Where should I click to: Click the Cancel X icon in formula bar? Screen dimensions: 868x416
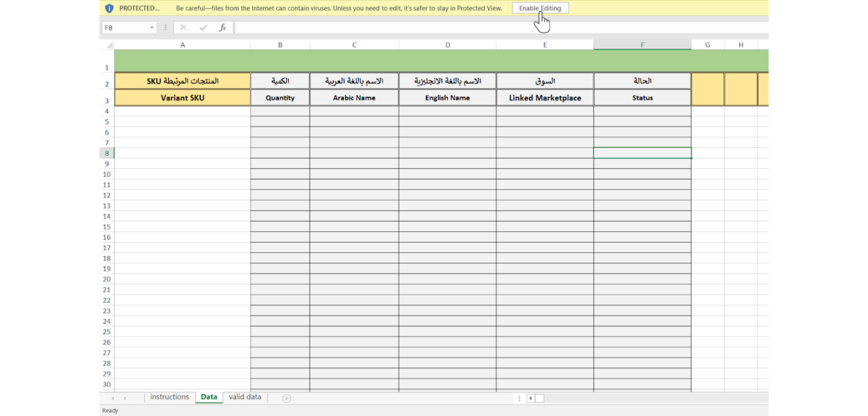[183, 28]
